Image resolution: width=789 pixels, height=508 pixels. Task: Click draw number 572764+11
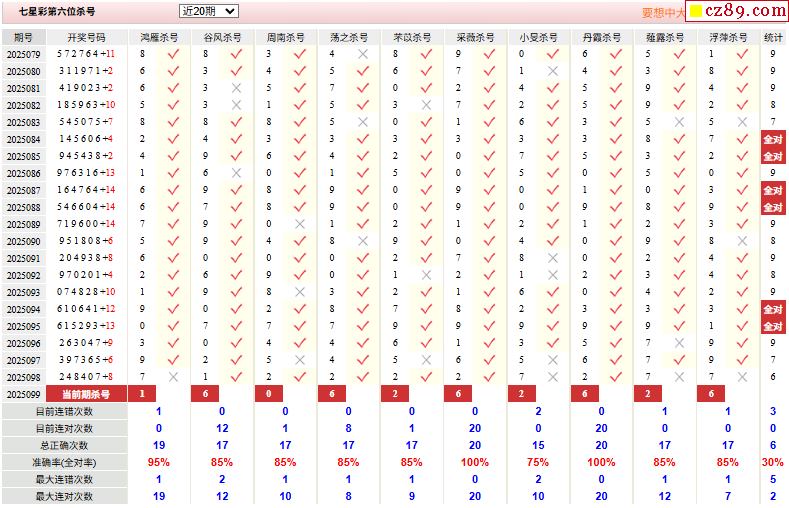click(x=86, y=54)
